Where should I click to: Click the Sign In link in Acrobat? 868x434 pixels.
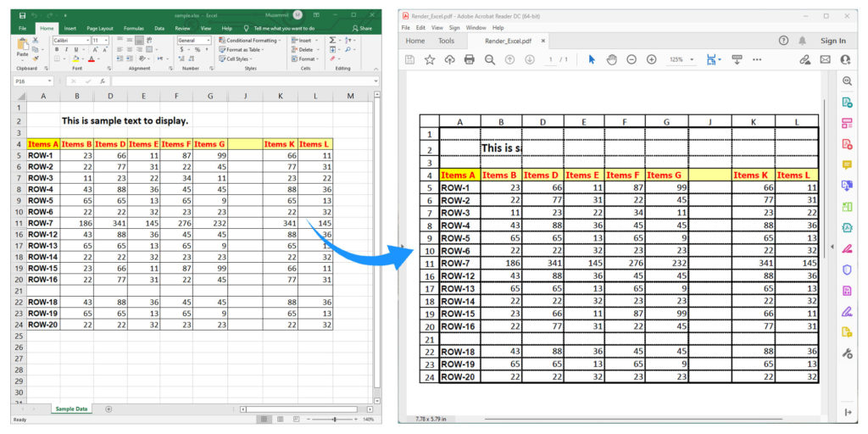point(832,41)
